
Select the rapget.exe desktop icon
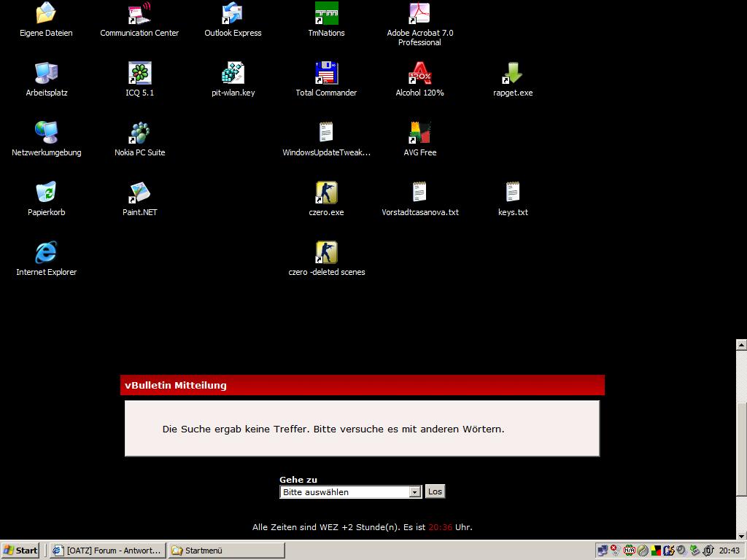[x=513, y=74]
